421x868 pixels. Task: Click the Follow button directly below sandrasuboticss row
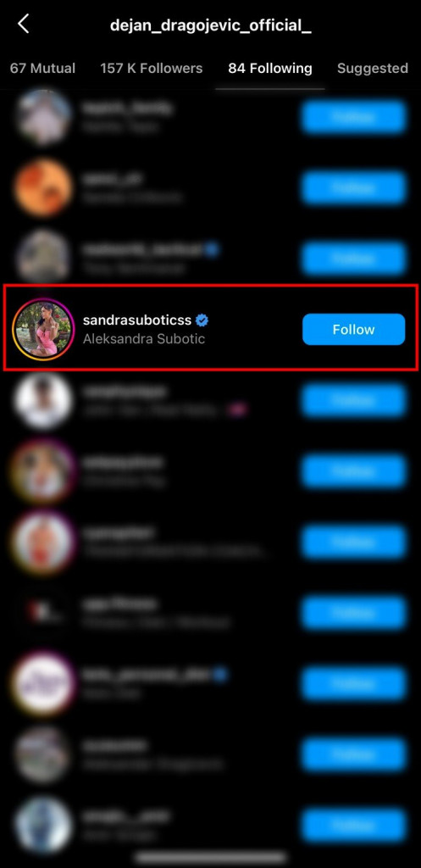353,400
